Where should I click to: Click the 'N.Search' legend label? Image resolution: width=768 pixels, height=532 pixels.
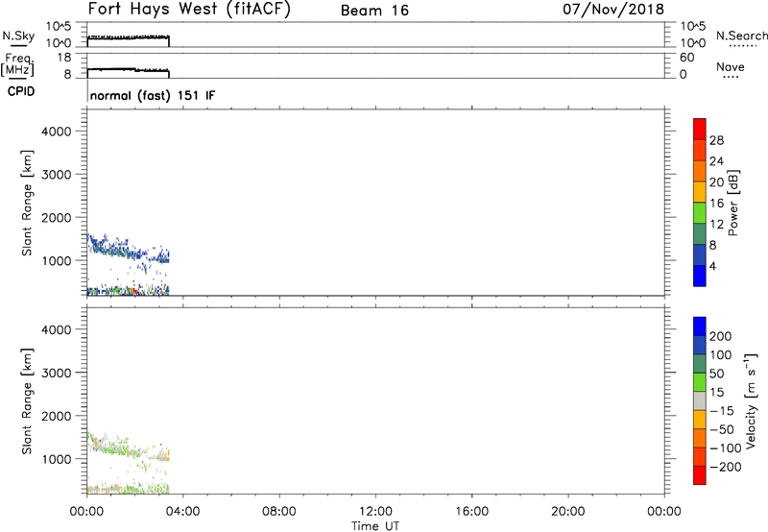click(741, 36)
